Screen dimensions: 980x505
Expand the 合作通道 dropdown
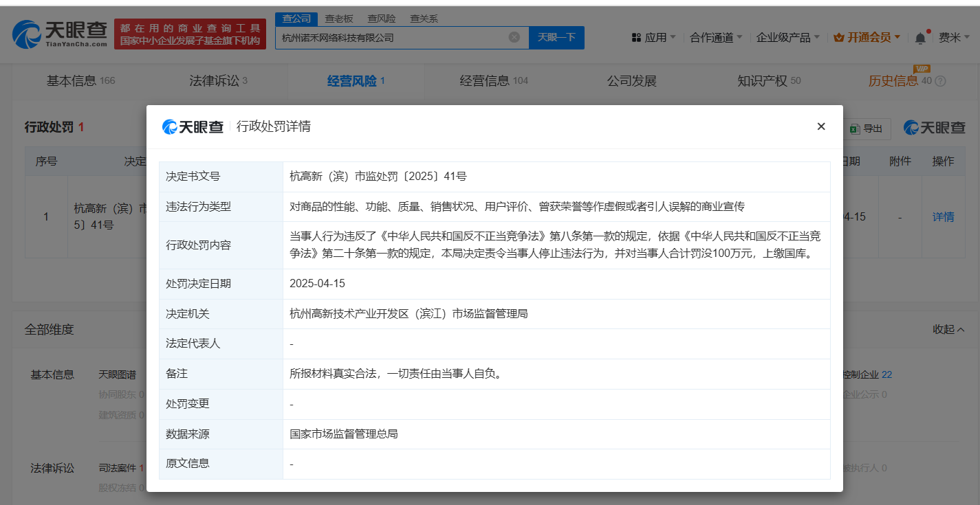tap(715, 38)
